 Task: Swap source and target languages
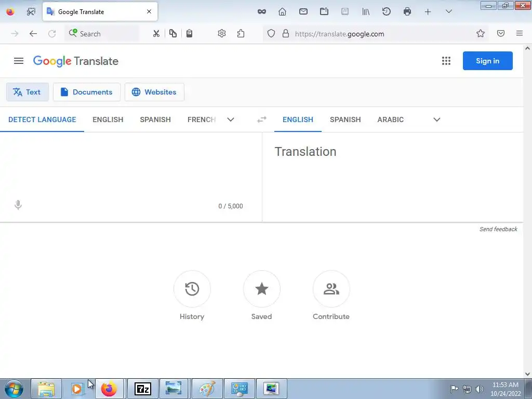point(262,119)
